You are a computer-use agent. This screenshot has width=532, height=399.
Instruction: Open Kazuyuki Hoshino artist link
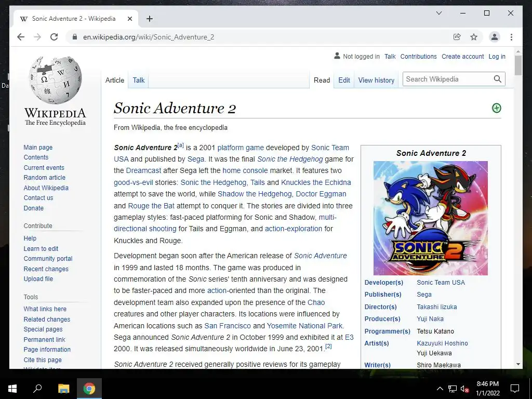click(442, 343)
